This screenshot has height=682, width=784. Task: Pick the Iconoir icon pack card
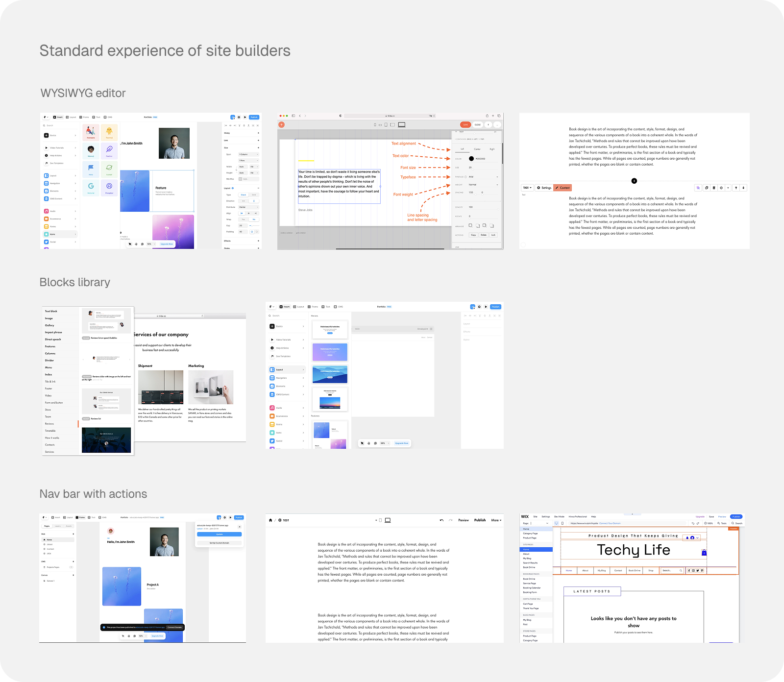coord(109,169)
